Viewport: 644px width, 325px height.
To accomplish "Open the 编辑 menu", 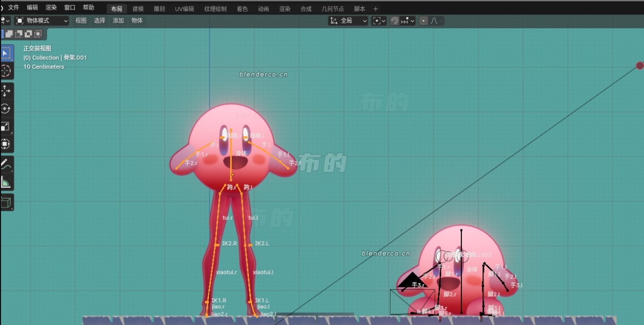I will pyautogui.click(x=33, y=8).
